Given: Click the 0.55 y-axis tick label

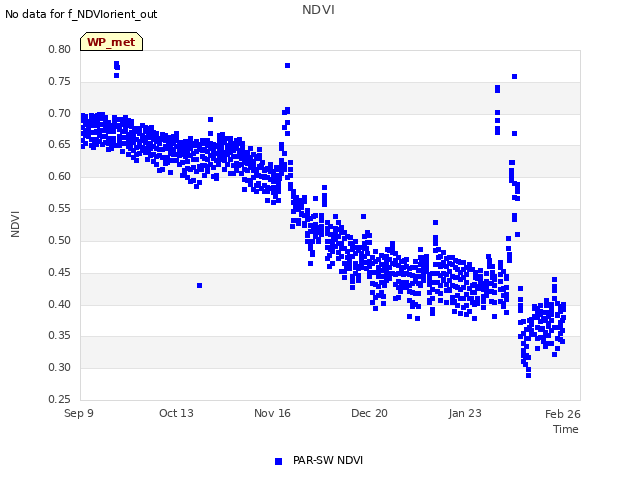Looking at the screenshot, I should pos(60,208).
